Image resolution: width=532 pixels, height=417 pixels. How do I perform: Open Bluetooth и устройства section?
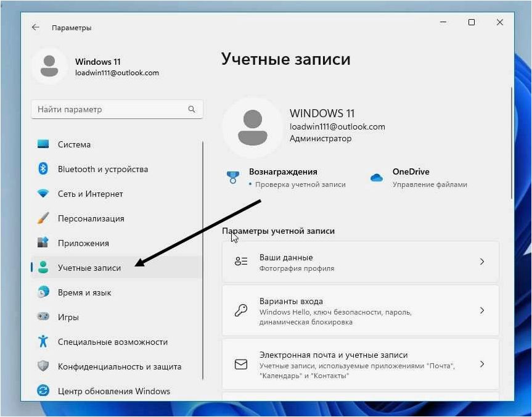coord(116,169)
